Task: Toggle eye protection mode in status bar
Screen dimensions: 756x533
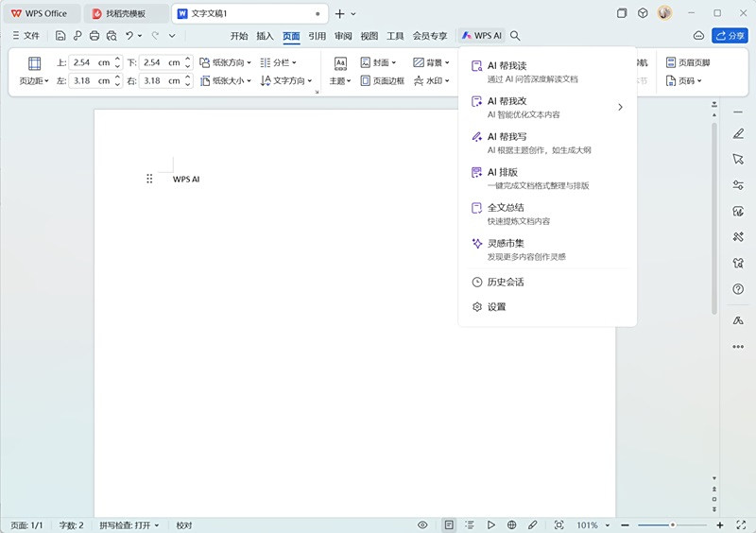Action: 422,524
